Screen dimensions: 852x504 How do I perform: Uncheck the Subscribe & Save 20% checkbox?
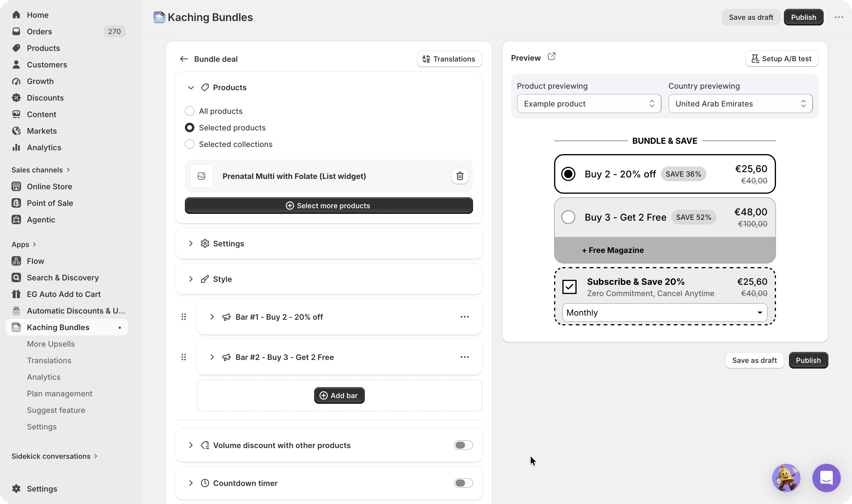click(569, 287)
